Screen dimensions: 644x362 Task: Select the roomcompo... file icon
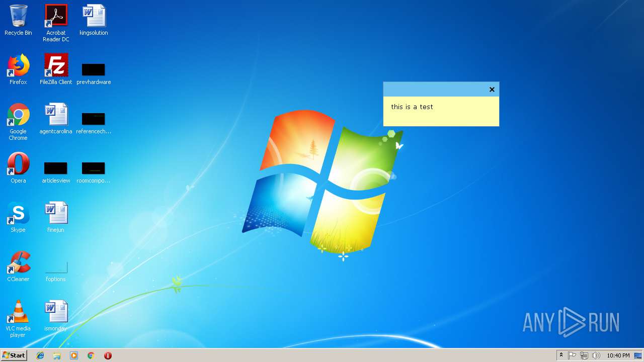click(x=94, y=172)
